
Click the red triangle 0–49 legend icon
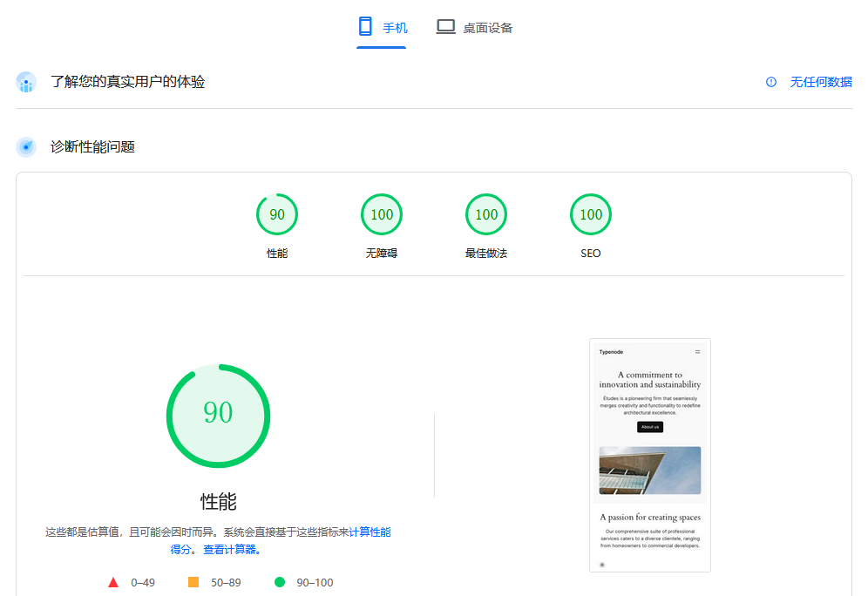[x=113, y=582]
